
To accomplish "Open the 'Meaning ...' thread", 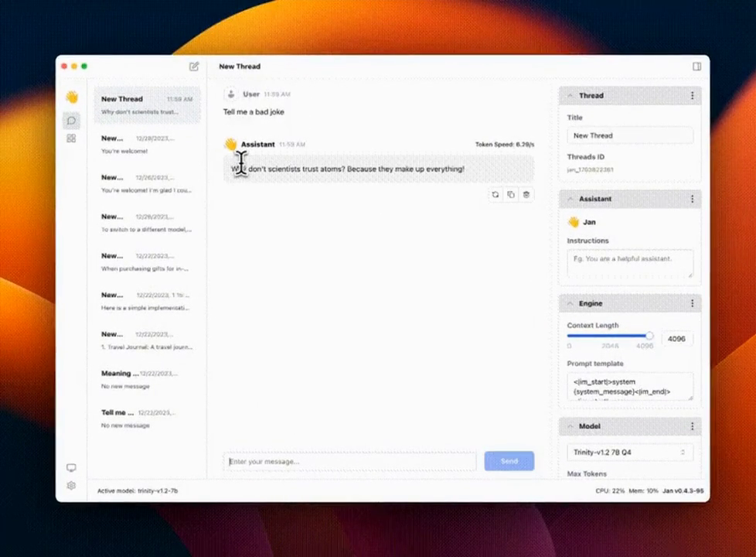I will click(147, 379).
